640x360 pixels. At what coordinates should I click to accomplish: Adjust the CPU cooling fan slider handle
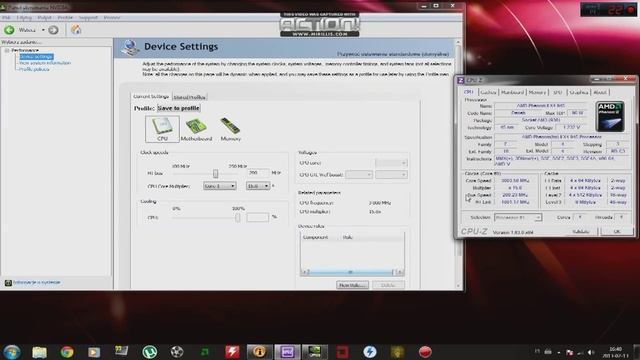(x=238, y=218)
